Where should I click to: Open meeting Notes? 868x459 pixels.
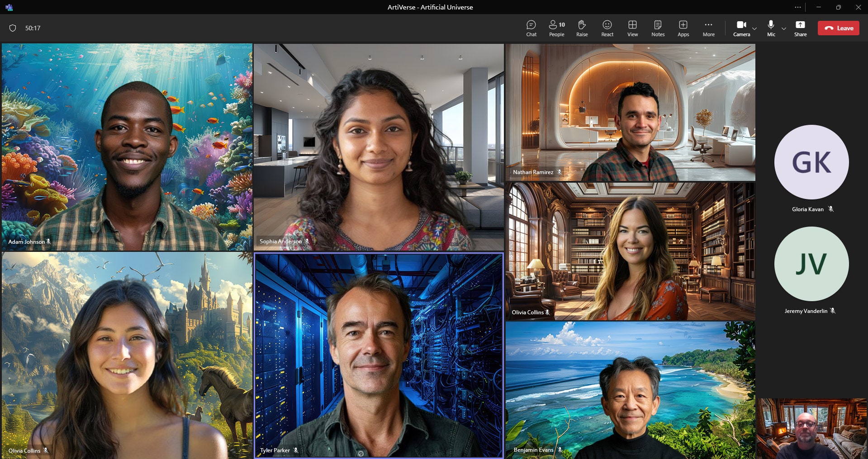point(658,28)
